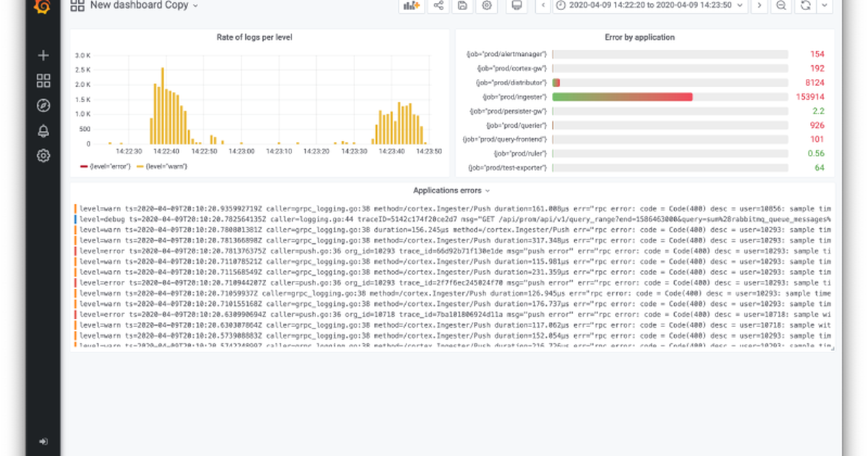Click the level=debug log line

(x=453, y=219)
